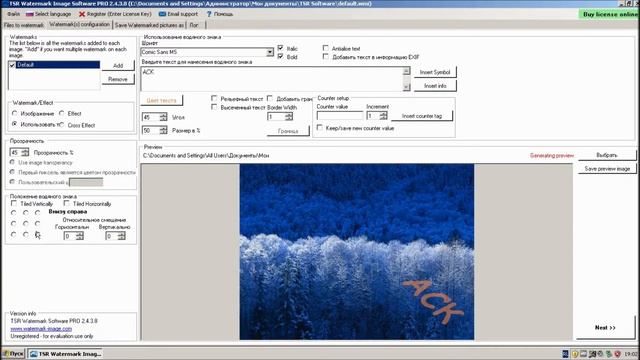
Task: Click the watermark text box containing ACK
Action: point(272,79)
